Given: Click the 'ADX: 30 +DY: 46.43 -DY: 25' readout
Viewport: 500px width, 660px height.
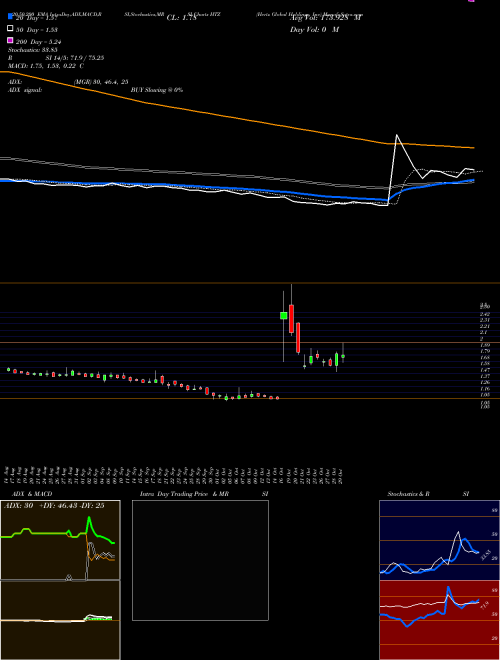Looking at the screenshot, I should click(54, 506).
